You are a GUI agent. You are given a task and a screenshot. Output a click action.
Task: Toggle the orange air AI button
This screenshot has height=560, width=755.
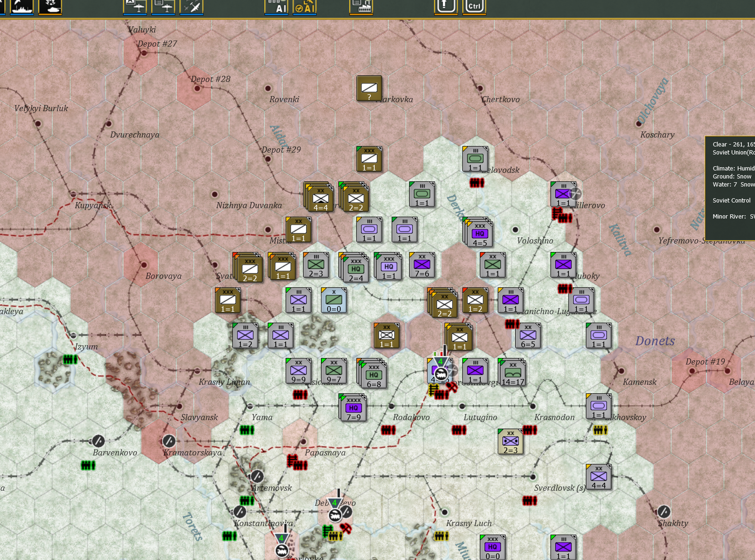(x=304, y=6)
